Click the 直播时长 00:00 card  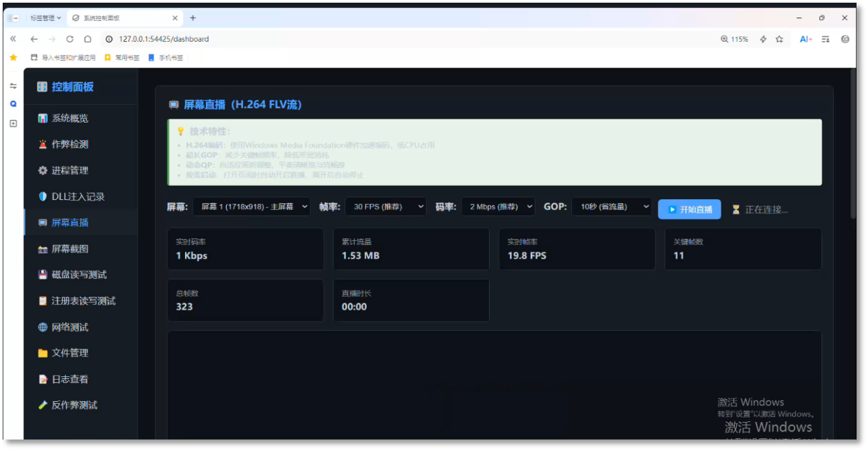(411, 300)
